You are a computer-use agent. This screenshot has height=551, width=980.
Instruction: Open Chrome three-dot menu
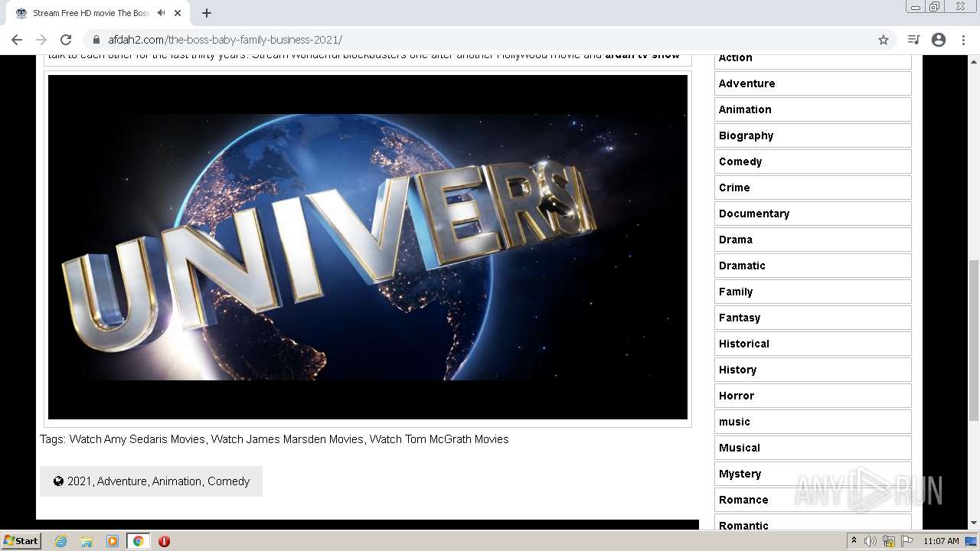[x=964, y=40]
